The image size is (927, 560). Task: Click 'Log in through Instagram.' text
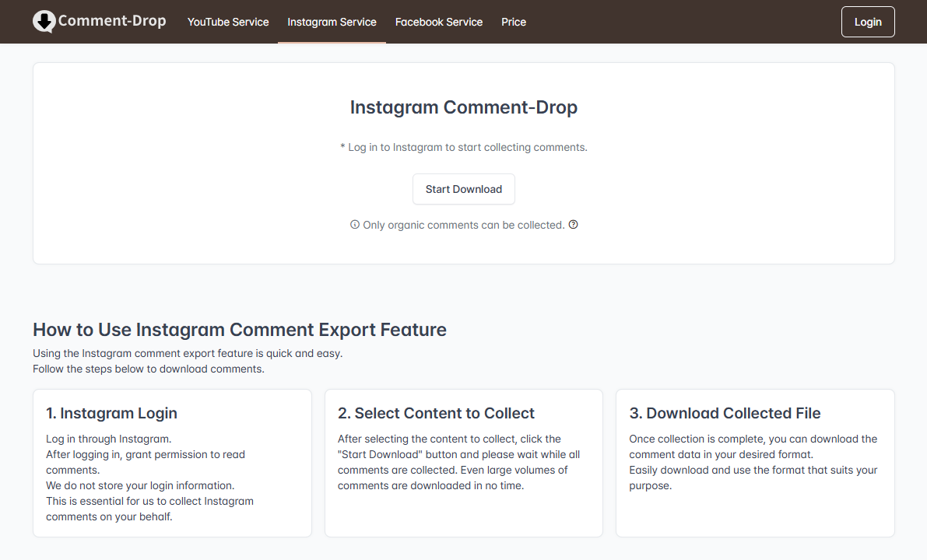tap(109, 439)
